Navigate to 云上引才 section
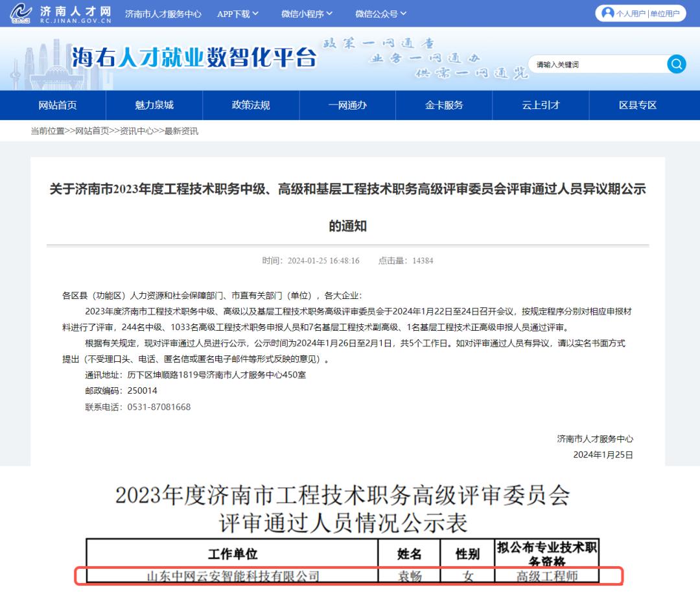The image size is (700, 609). [541, 105]
